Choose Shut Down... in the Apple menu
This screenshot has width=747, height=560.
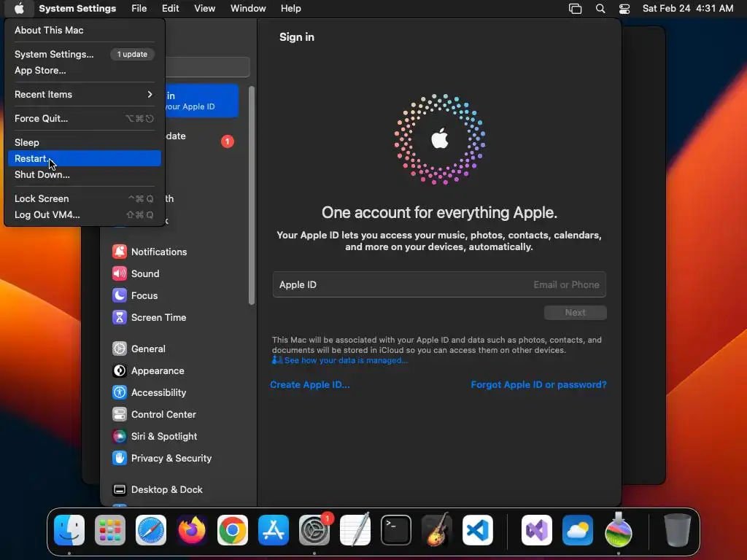[85, 174]
